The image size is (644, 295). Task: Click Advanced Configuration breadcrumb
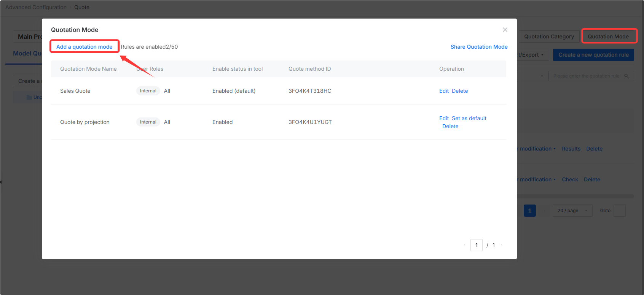[x=36, y=7]
